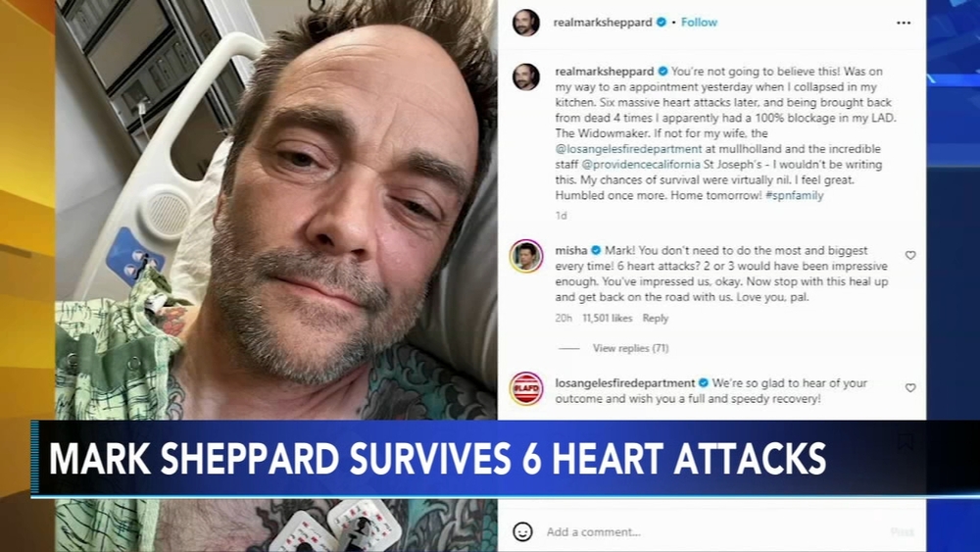Like the losangelesfiredepartment comment heart
Image resolution: width=980 pixels, height=552 pixels.
point(910,387)
